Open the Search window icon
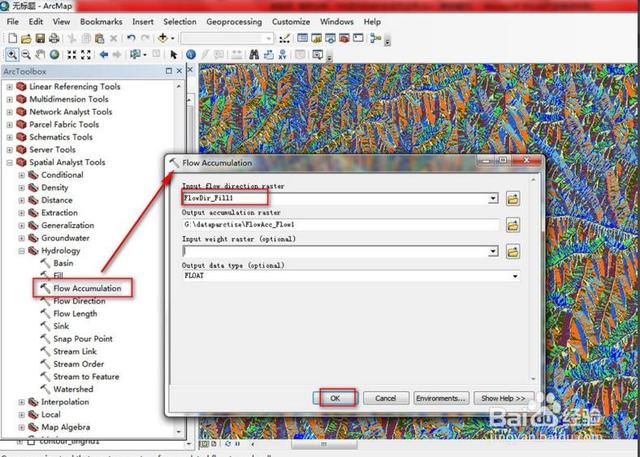The image size is (640, 457). (x=330, y=38)
